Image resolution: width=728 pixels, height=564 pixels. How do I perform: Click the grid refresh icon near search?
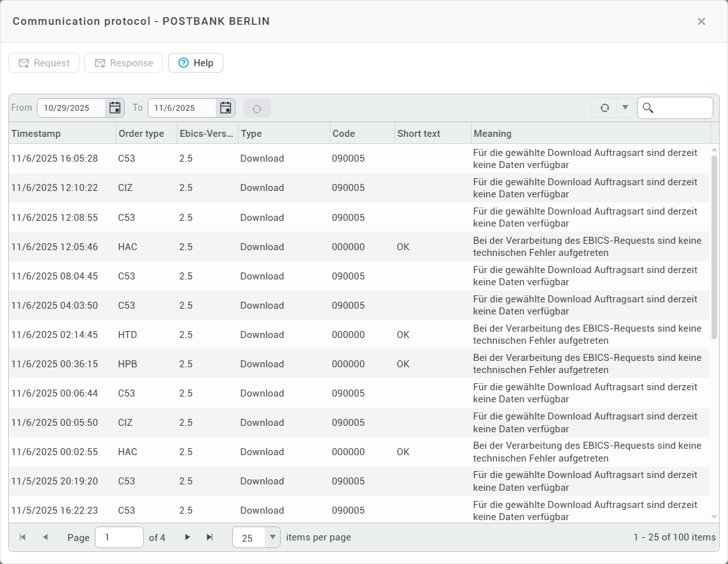point(604,108)
